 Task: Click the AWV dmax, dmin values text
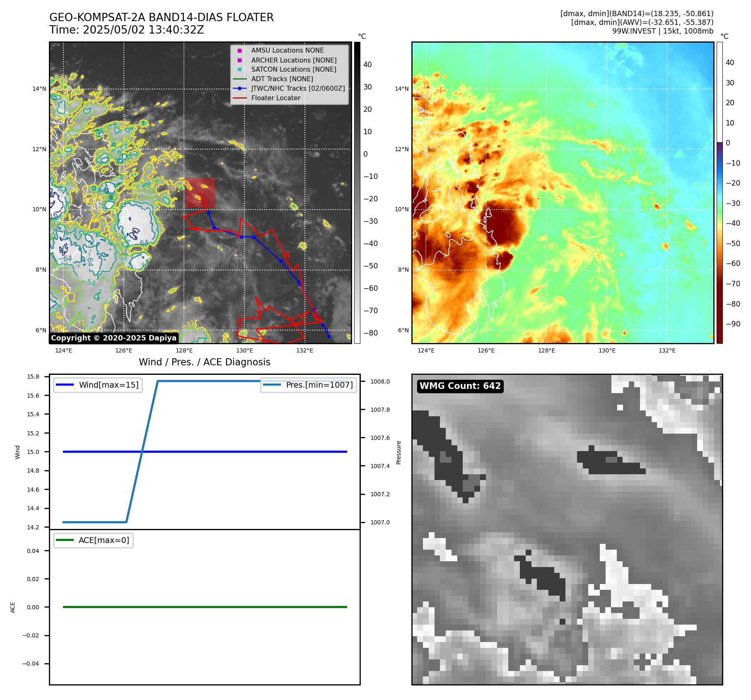coord(642,22)
